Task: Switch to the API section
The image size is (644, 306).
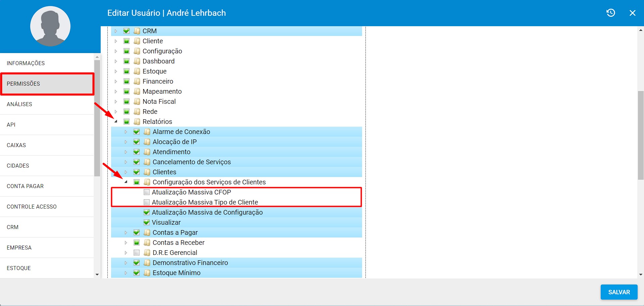Action: (47, 125)
